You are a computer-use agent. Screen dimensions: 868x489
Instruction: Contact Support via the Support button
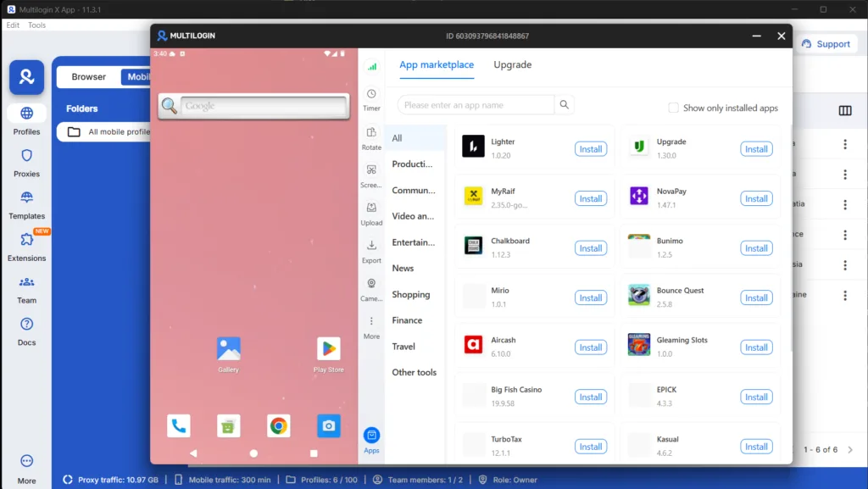tap(826, 43)
